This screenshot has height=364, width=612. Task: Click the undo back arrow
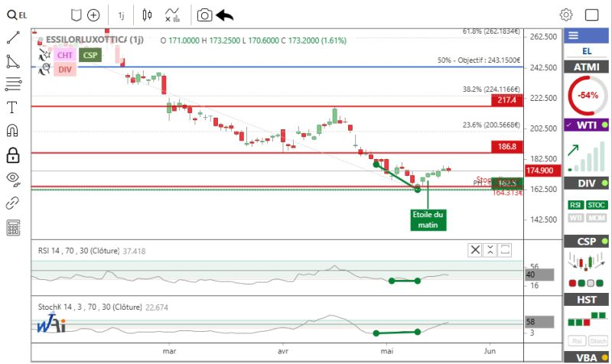(x=224, y=15)
